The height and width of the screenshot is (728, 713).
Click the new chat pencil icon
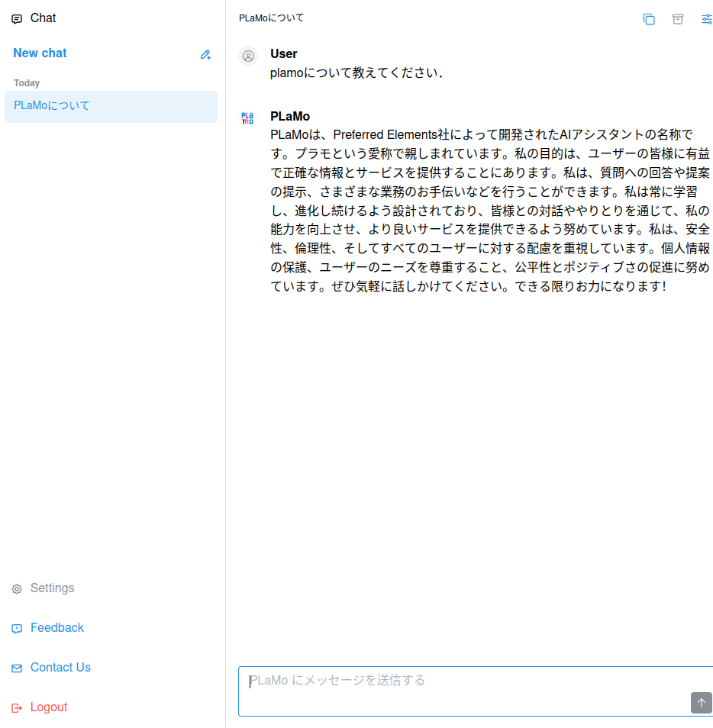click(x=205, y=55)
